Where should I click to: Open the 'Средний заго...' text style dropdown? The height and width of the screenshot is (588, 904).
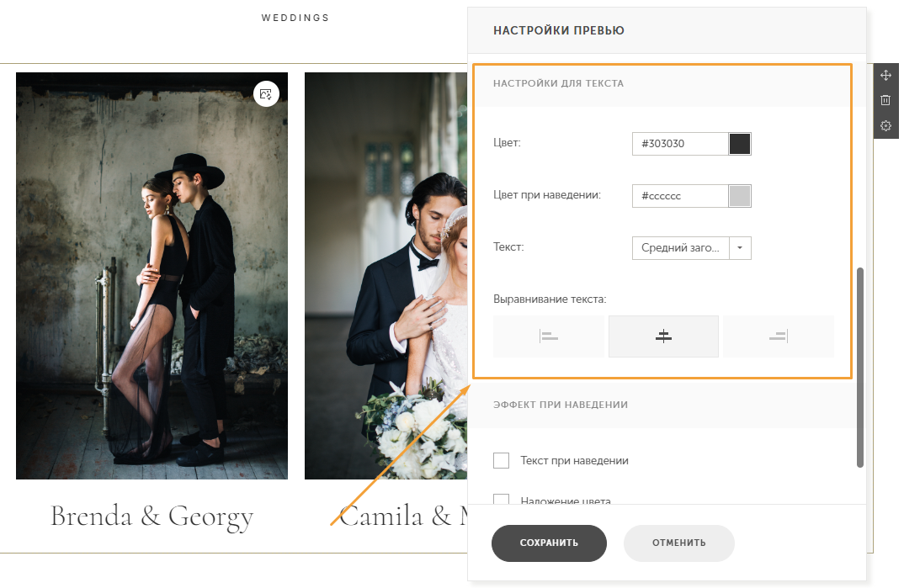point(681,248)
